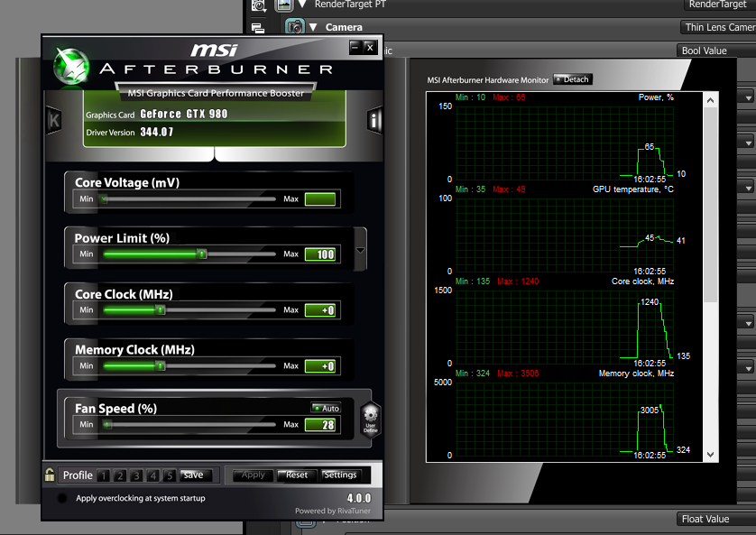Click the stacked windows icon in background sidebar
756x535 pixels.
[x=258, y=27]
